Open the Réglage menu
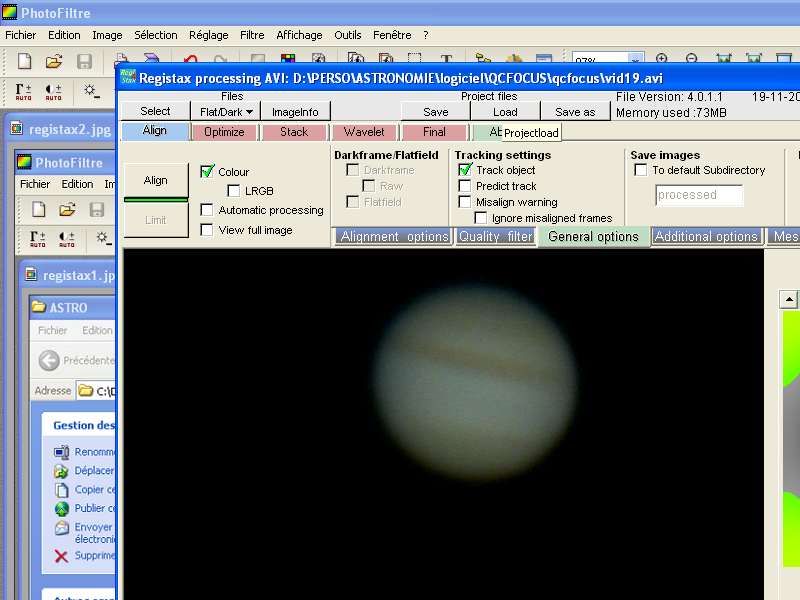The image size is (800, 600). tap(209, 35)
